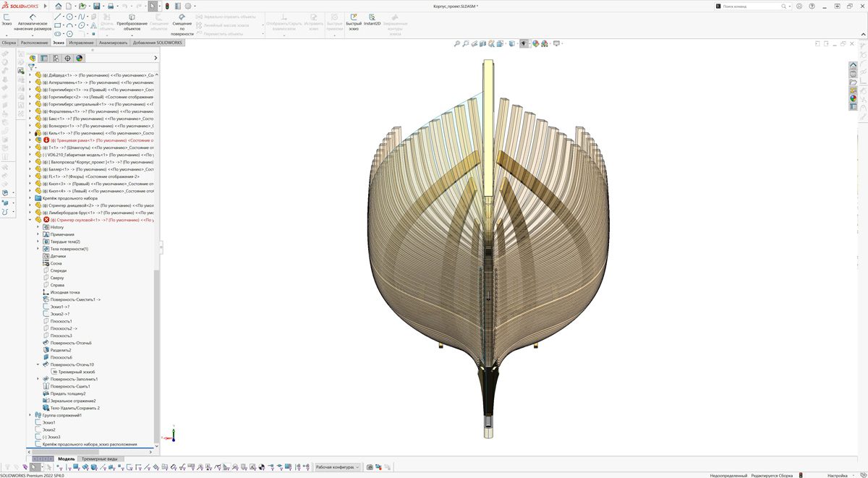Viewport: 868px width, 478px height.
Task: Open the ConfigurationManager tab icon
Action: pos(56,58)
